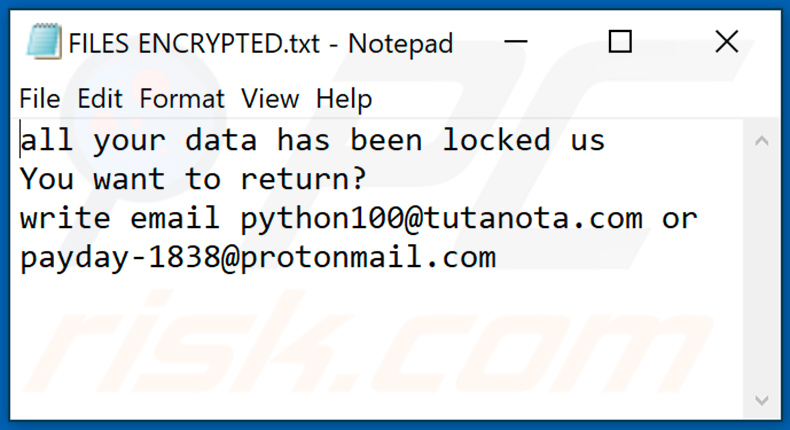Click the line "You want to return?"

pyautogui.click(x=193, y=179)
